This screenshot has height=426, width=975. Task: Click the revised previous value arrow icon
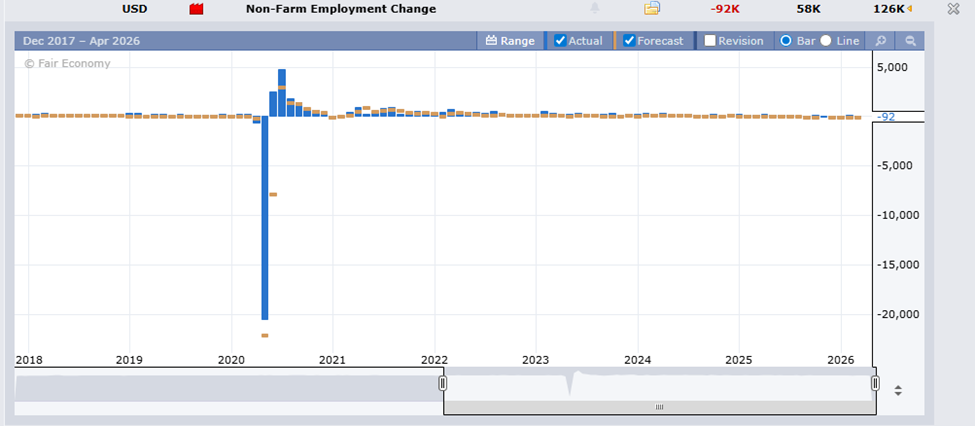coord(910,9)
